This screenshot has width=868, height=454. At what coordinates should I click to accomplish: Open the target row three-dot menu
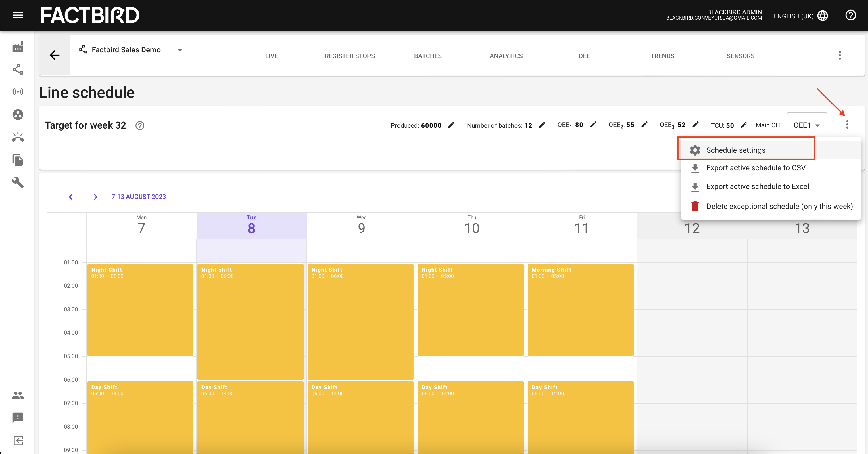pos(847,125)
